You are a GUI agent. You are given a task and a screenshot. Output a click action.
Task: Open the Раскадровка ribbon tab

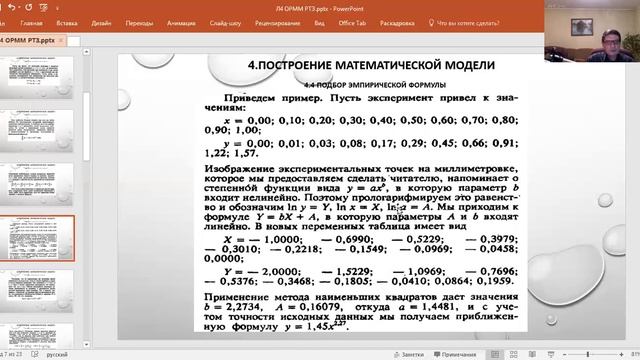coord(397,23)
